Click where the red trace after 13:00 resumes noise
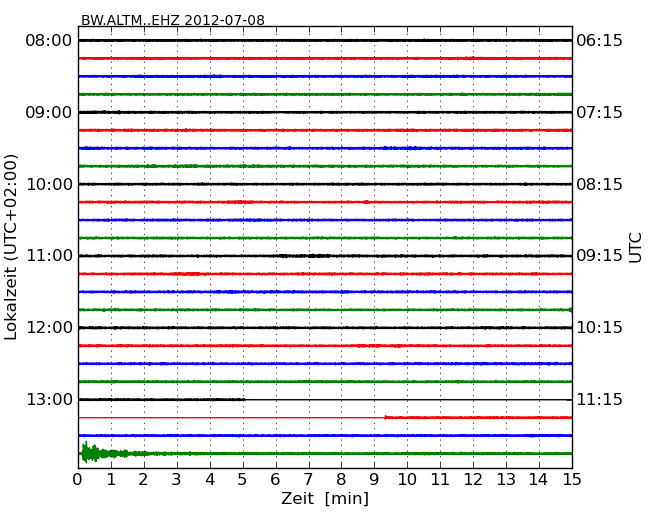Viewport: 650px width, 520px height. [x=386, y=417]
